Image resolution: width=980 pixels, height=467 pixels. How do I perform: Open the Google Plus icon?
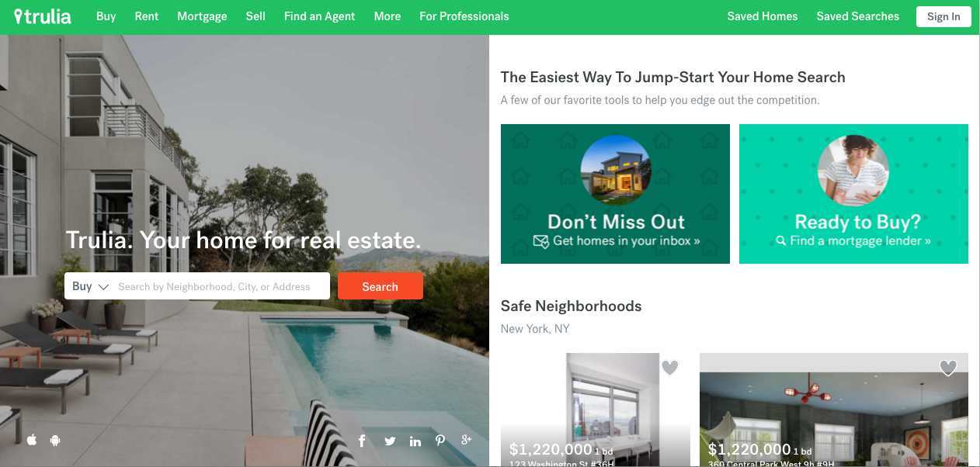pos(466,440)
